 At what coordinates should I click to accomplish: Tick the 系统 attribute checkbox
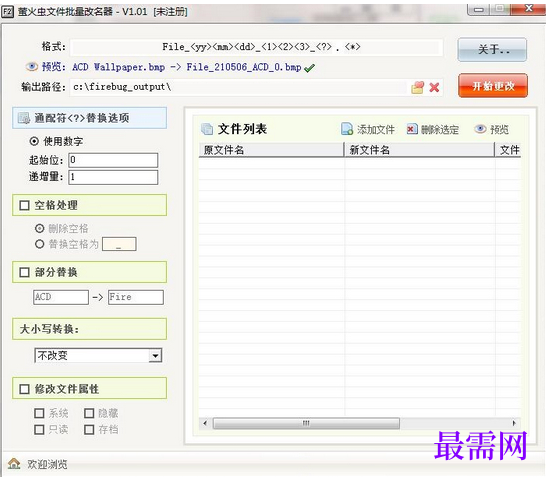pos(39,413)
